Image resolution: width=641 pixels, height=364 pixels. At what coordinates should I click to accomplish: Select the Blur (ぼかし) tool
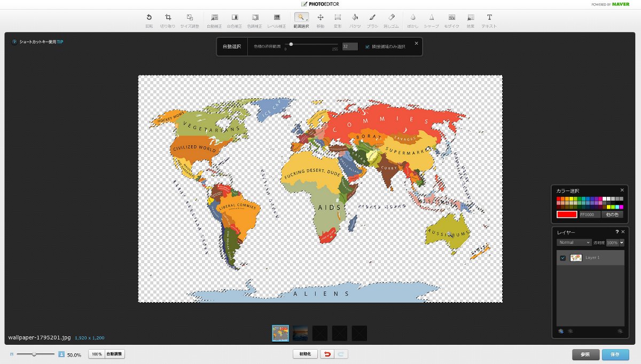pos(413,20)
